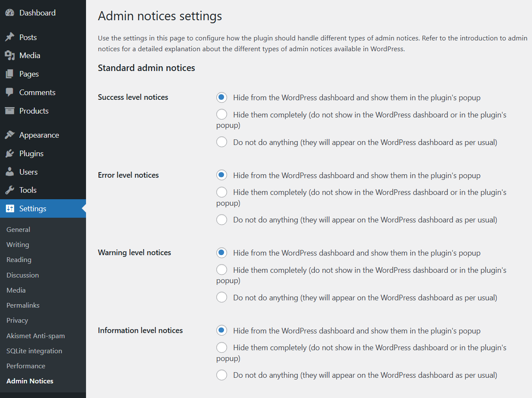Select show-in-popup for Error level notices
The width and height of the screenshot is (532, 398).
221,175
